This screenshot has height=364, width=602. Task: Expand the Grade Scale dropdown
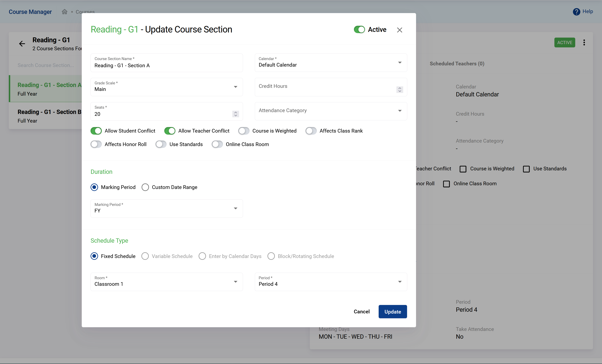pyautogui.click(x=166, y=87)
